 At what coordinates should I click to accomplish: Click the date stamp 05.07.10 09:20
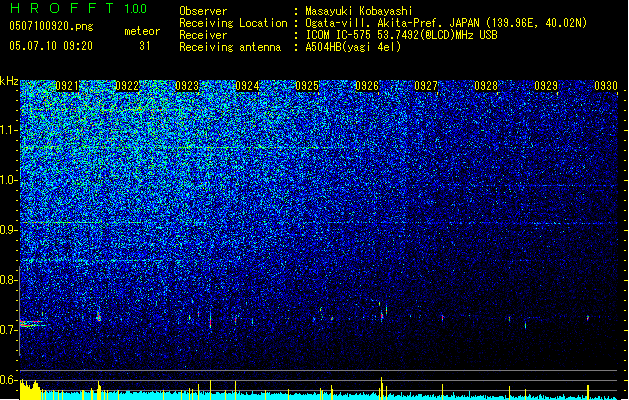51,46
